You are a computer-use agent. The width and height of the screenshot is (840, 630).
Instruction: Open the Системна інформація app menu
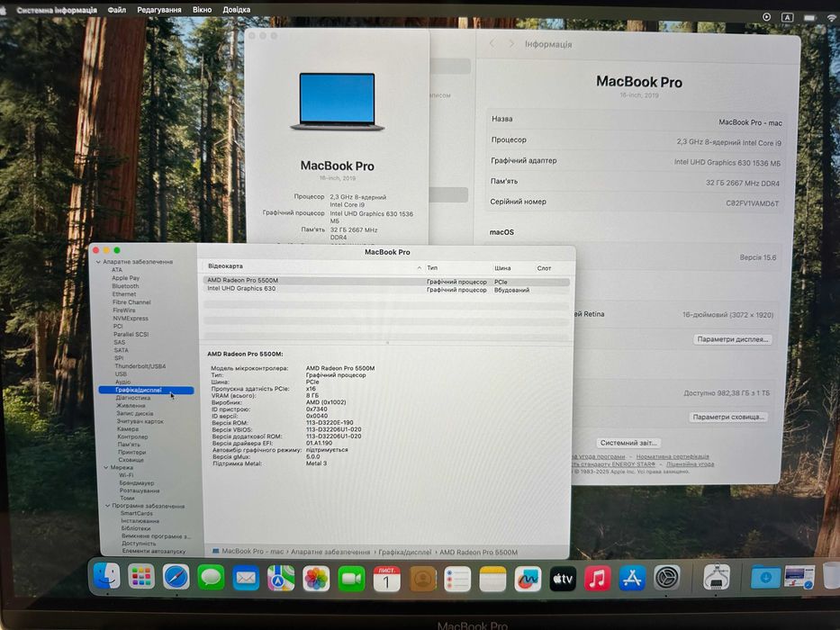(57, 10)
